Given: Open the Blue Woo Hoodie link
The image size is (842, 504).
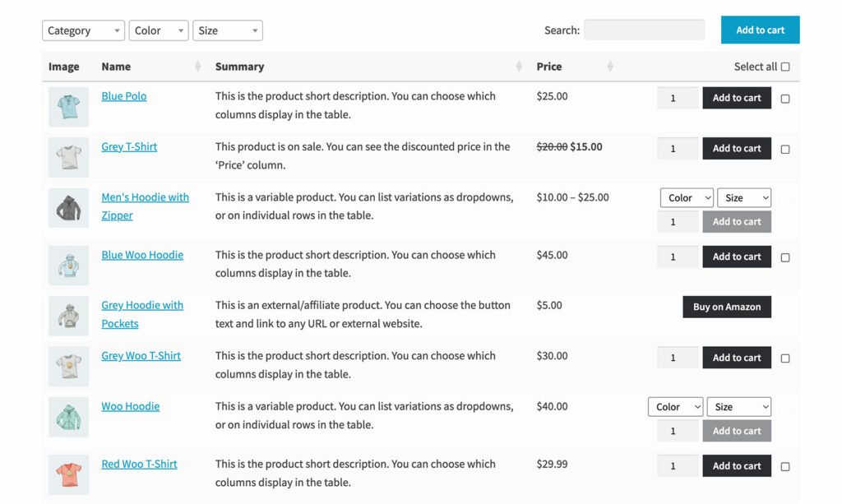Looking at the screenshot, I should pyautogui.click(x=142, y=255).
